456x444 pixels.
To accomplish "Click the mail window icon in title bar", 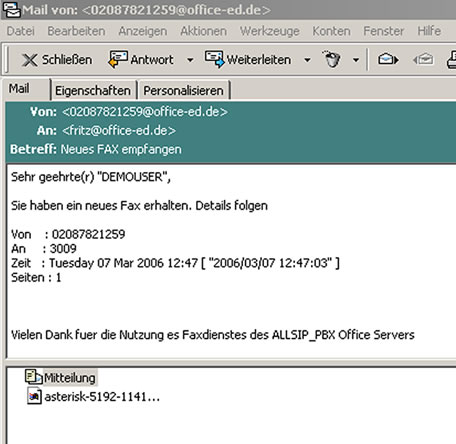I will pyautogui.click(x=11, y=9).
